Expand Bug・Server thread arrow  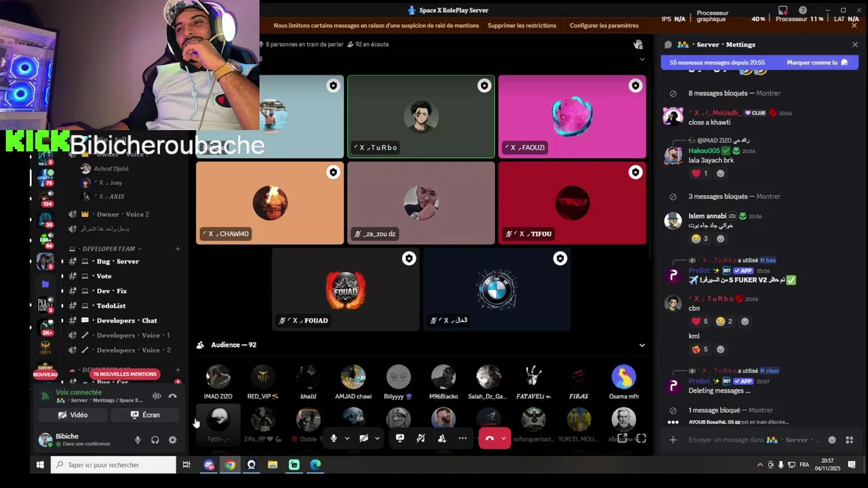click(62, 262)
